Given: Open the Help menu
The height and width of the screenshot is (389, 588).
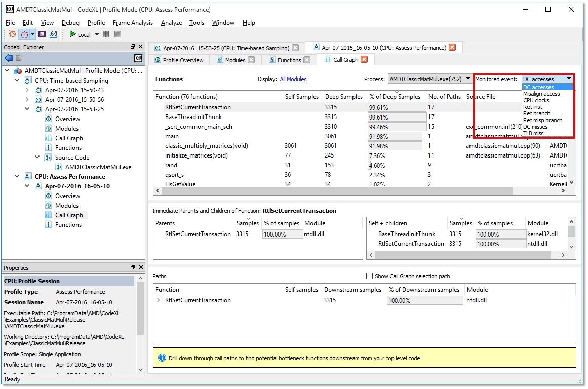Looking at the screenshot, I should coord(249,23).
